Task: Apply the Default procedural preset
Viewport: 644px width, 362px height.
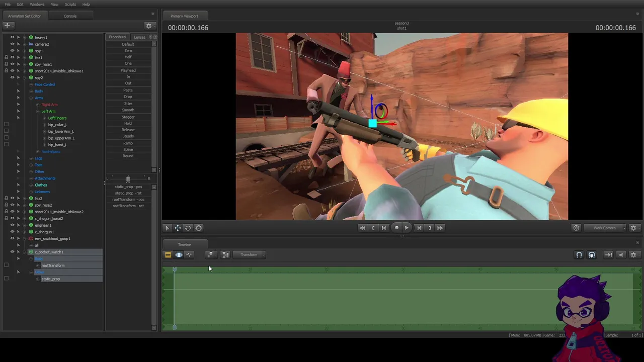Action: (128, 44)
